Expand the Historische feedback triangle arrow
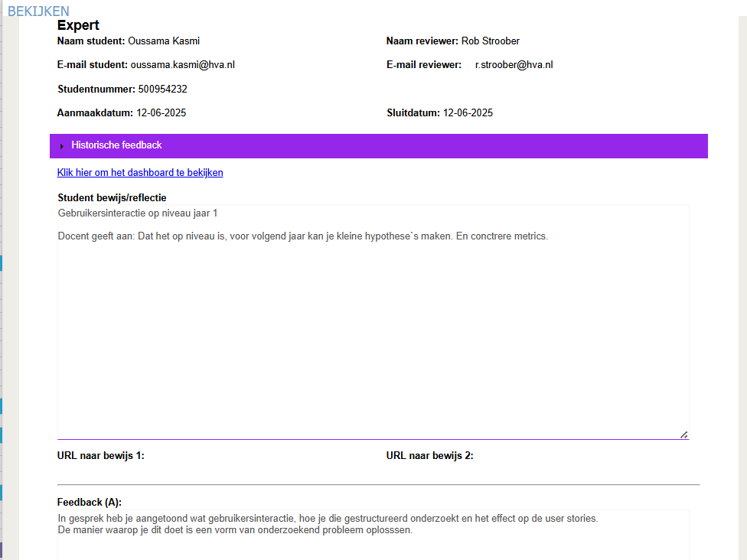 (62, 145)
